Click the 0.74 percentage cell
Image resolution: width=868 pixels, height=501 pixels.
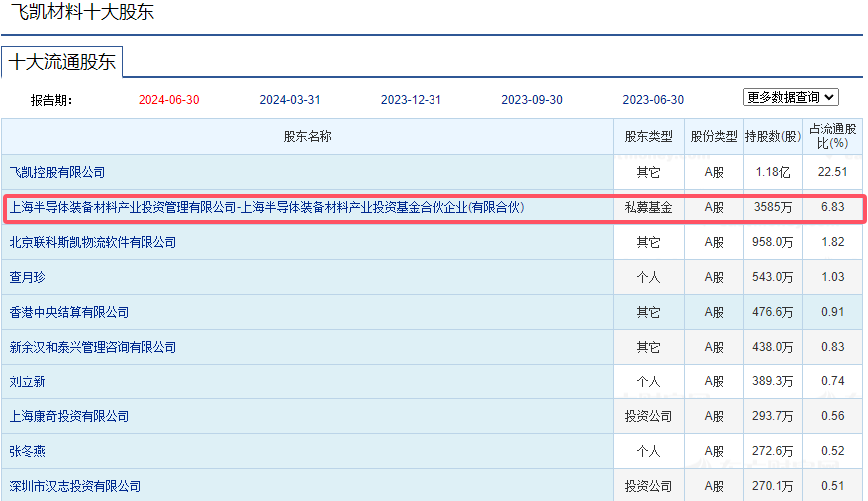832,381
